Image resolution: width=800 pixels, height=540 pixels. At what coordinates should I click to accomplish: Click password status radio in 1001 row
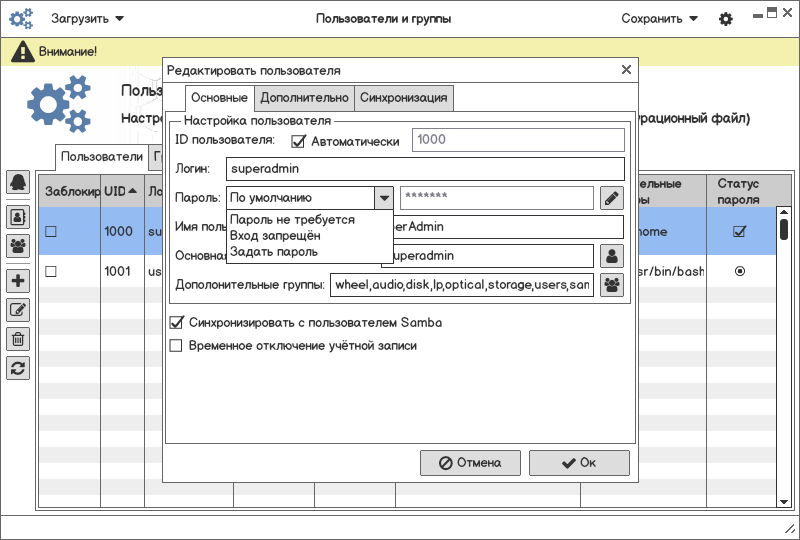tap(740, 272)
